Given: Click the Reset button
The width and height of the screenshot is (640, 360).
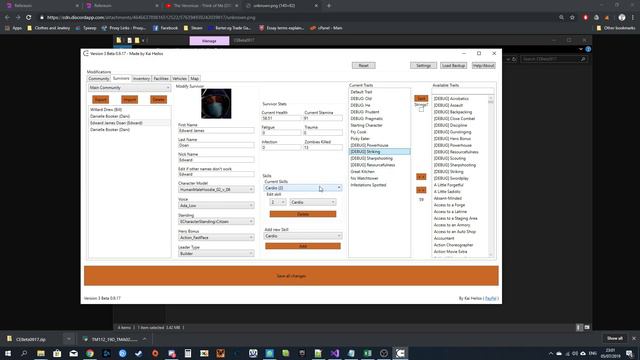Looking at the screenshot, I should click(x=364, y=66).
